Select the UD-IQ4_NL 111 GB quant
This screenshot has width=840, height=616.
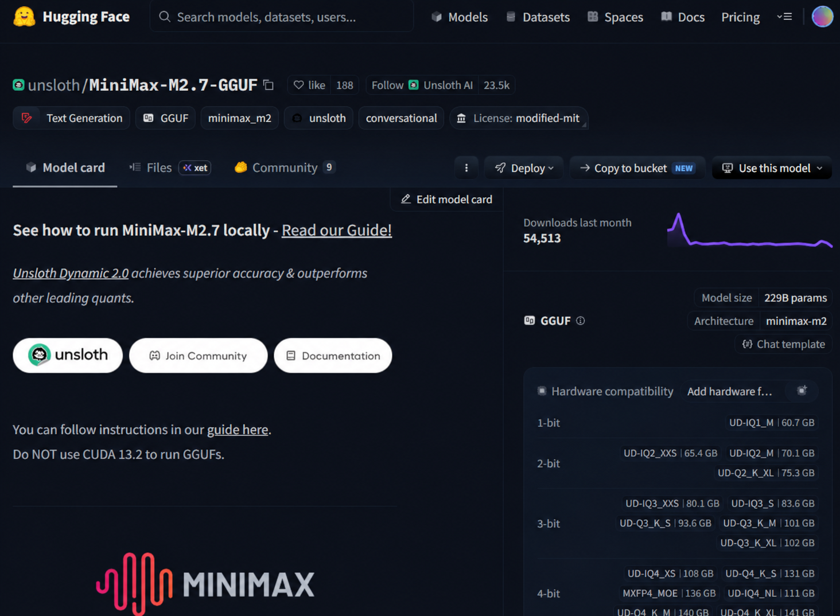point(771,593)
